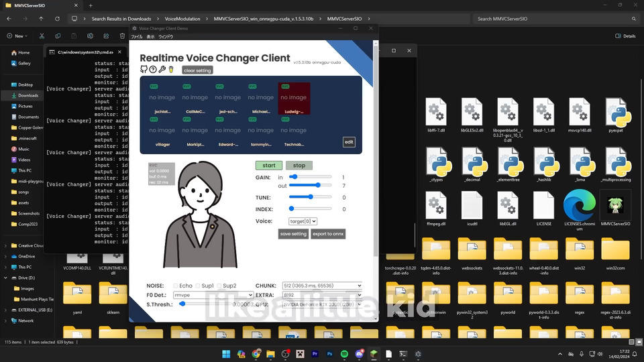Open the GPU selection dropdown
Screen dimensions: 644x362
pyautogui.click(x=323, y=304)
